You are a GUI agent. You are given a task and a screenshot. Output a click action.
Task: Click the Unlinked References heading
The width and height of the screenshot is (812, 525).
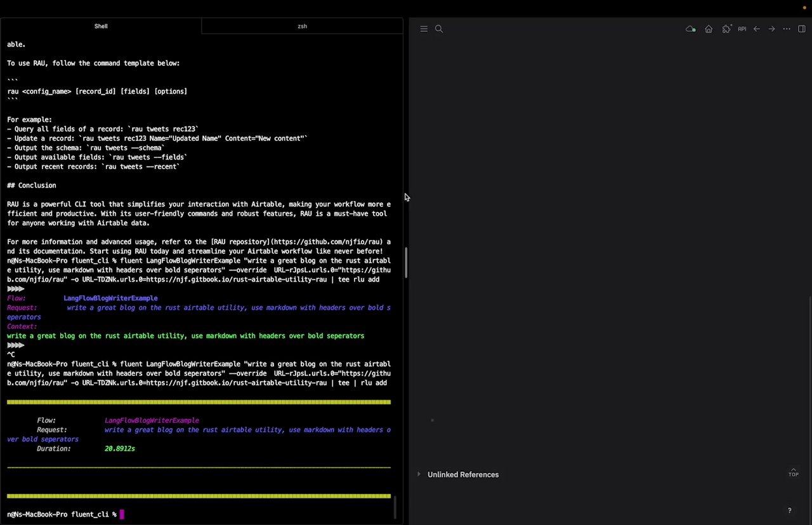tap(463, 474)
